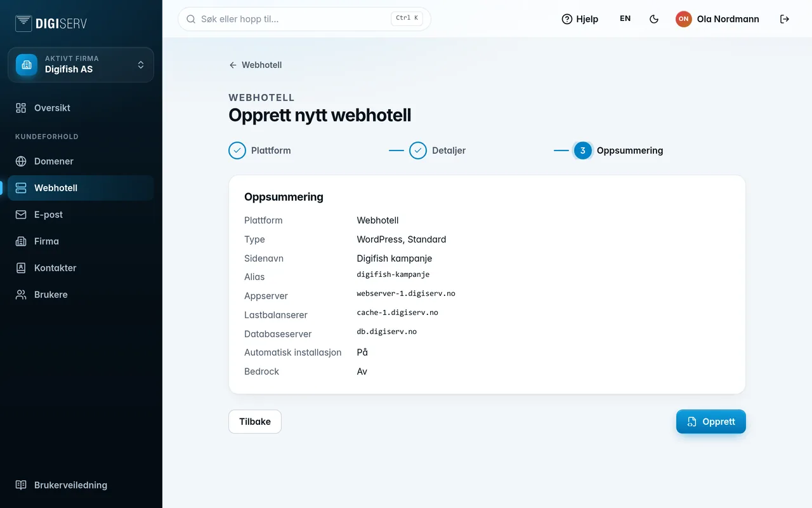Viewport: 812px width, 508px height.
Task: Click the Hjelp question mark icon
Action: (567, 19)
